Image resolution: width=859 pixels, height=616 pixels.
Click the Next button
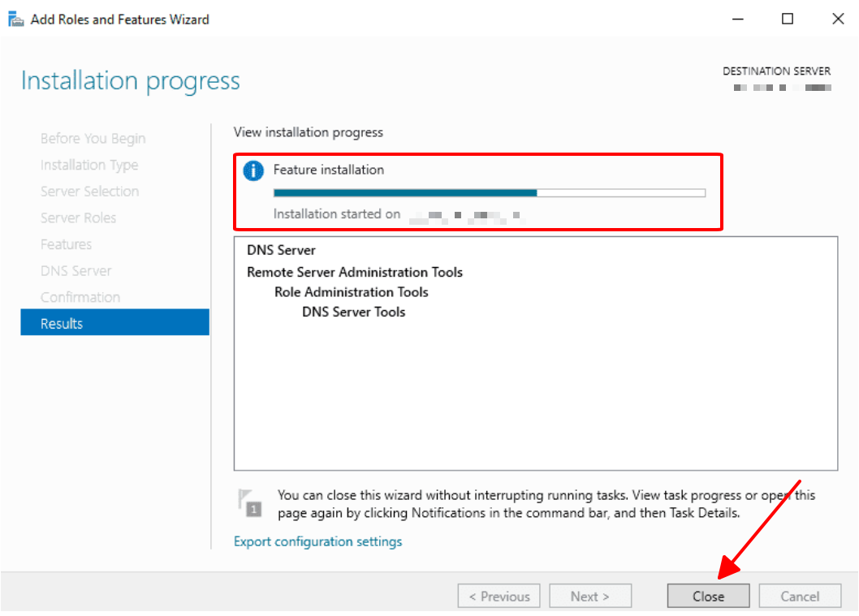[589, 597]
